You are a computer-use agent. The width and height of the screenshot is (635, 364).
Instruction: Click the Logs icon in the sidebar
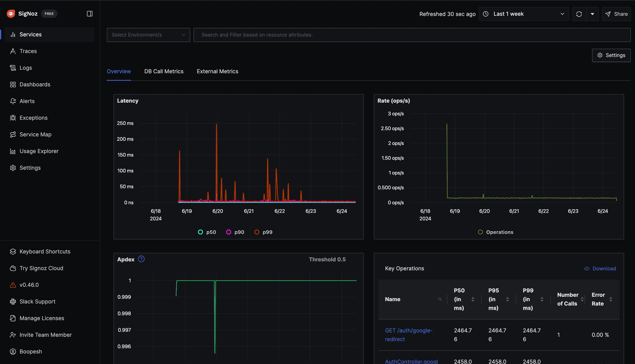click(13, 68)
